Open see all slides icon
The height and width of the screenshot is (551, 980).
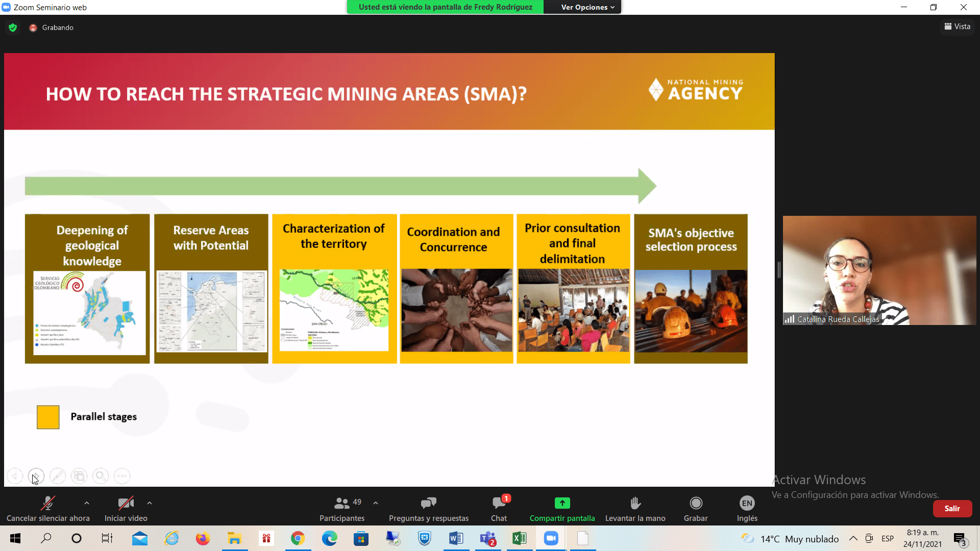tap(79, 476)
